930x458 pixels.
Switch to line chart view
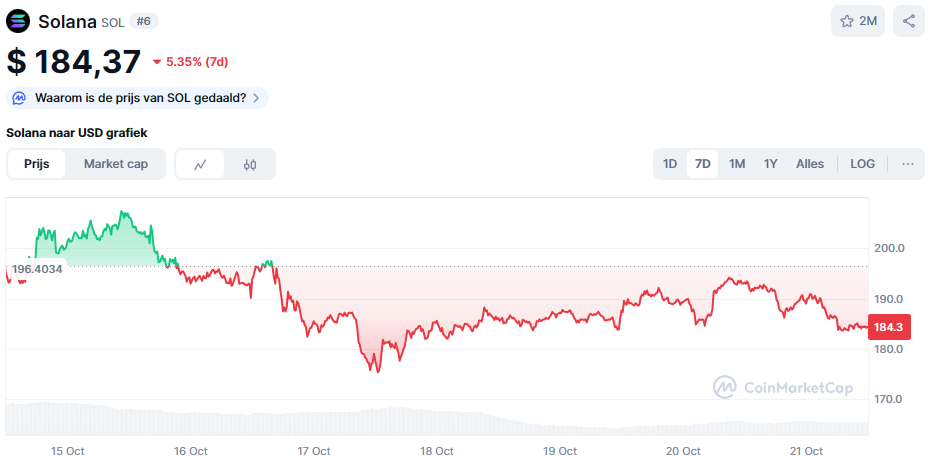[200, 164]
